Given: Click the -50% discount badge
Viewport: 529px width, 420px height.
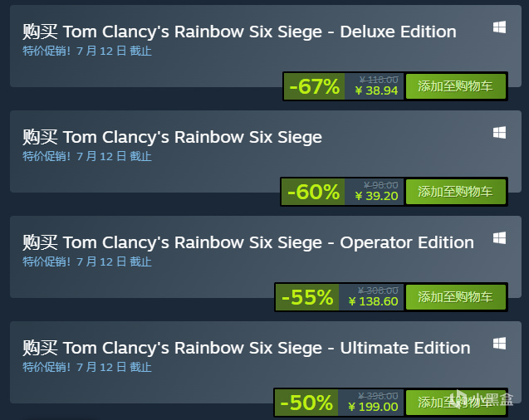Looking at the screenshot, I should coord(306,403).
